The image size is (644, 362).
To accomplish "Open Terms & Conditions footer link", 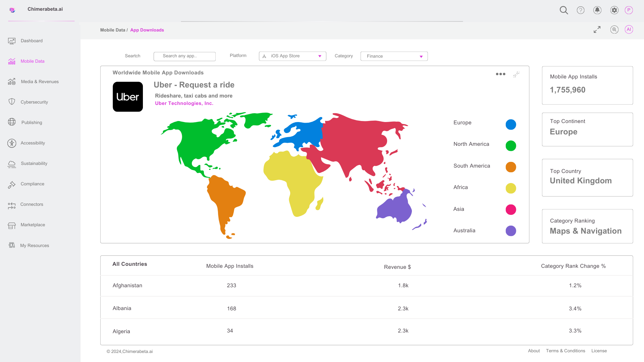I will point(566,351).
